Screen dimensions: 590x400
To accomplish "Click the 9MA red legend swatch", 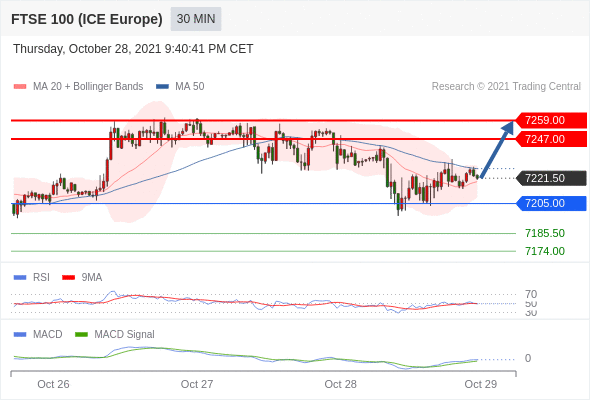I will 68,278.
